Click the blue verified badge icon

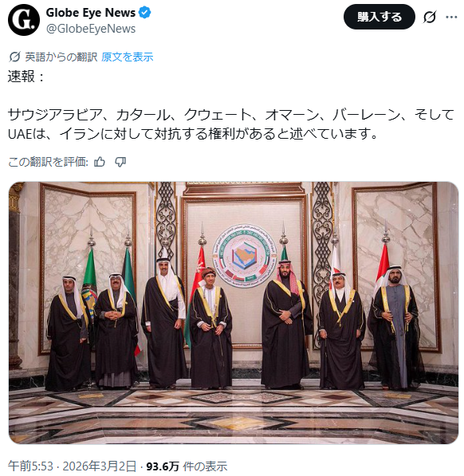pos(144,13)
